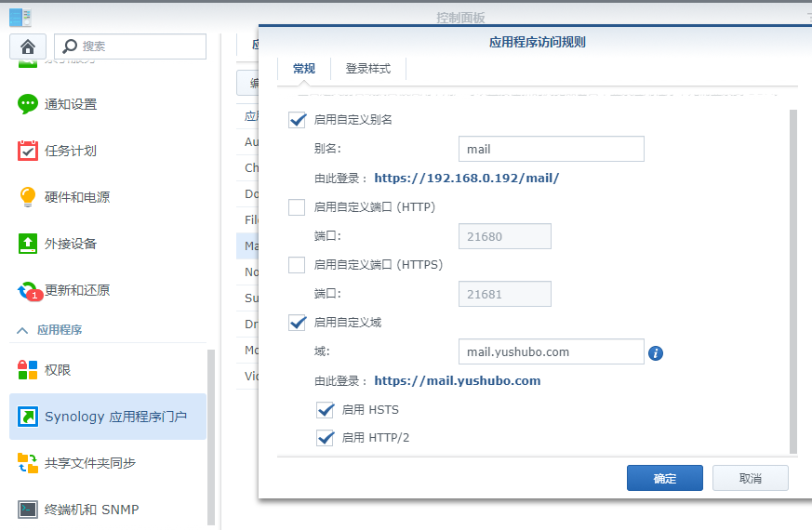Click the Home icon button
The height and width of the screenshot is (530, 812).
pos(28,46)
